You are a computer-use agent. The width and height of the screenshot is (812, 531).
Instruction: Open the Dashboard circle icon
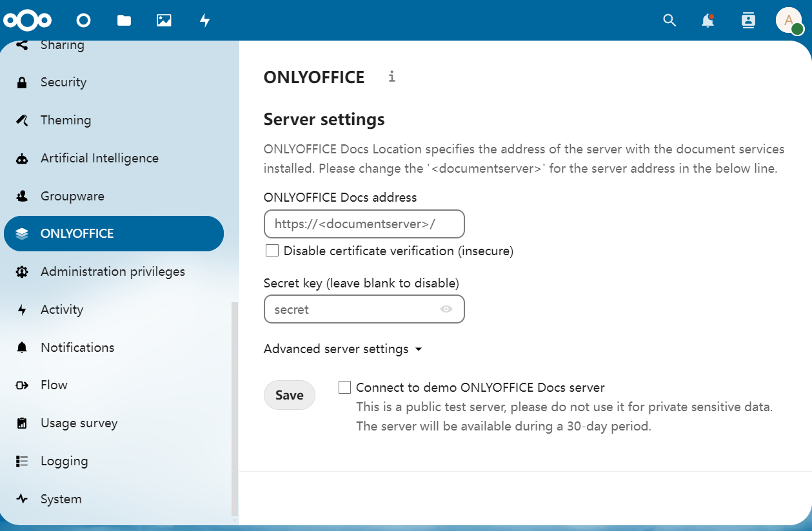[x=83, y=21]
